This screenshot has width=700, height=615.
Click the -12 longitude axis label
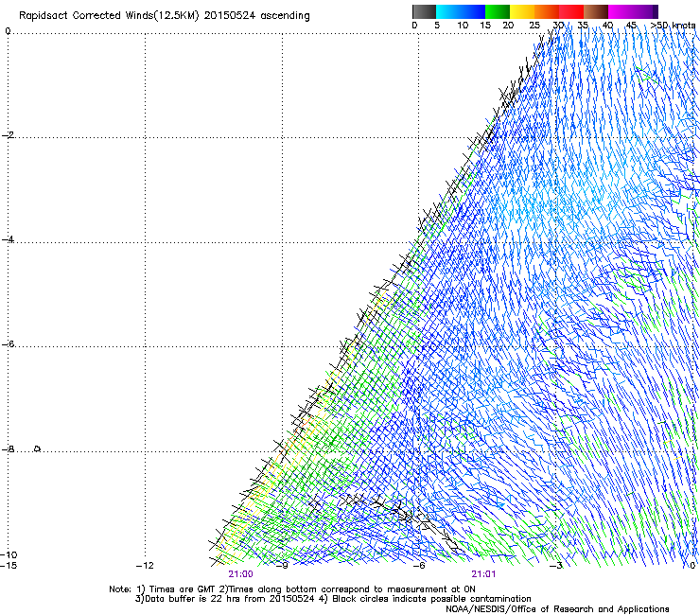(145, 566)
